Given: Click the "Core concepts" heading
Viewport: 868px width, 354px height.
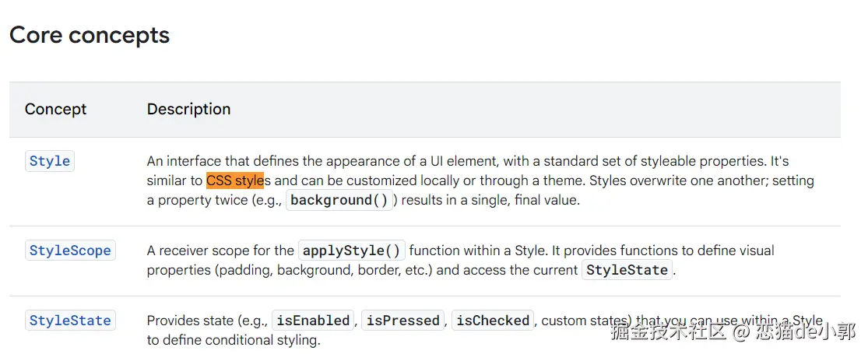Looking at the screenshot, I should [90, 35].
